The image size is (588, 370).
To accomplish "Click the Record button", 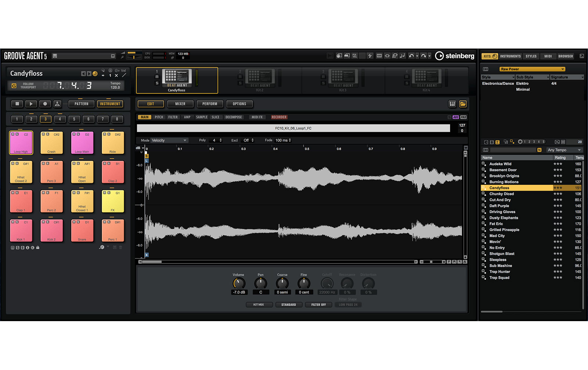I will click(45, 104).
